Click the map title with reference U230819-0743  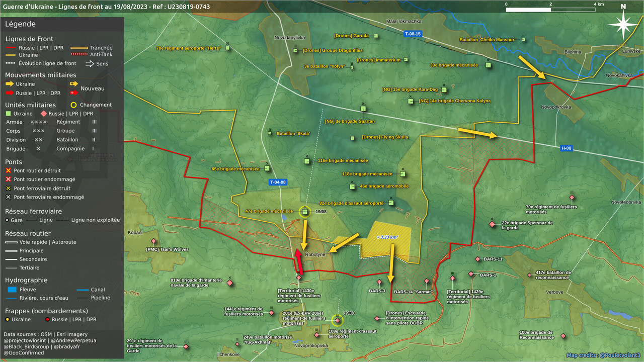pyautogui.click(x=107, y=7)
